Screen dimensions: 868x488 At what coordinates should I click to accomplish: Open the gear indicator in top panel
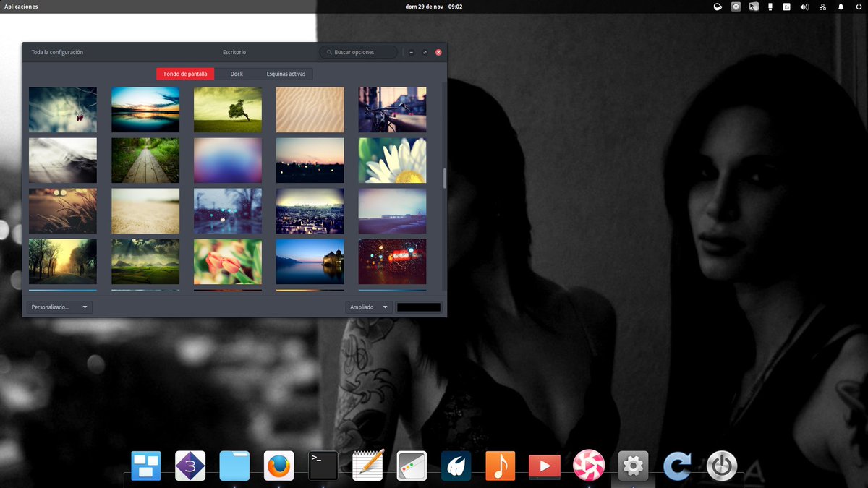(736, 7)
